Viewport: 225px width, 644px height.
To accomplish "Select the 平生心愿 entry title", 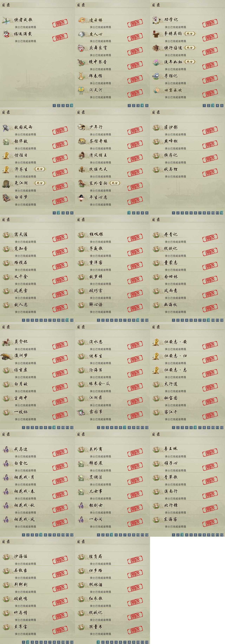I will pyautogui.click(x=98, y=197).
